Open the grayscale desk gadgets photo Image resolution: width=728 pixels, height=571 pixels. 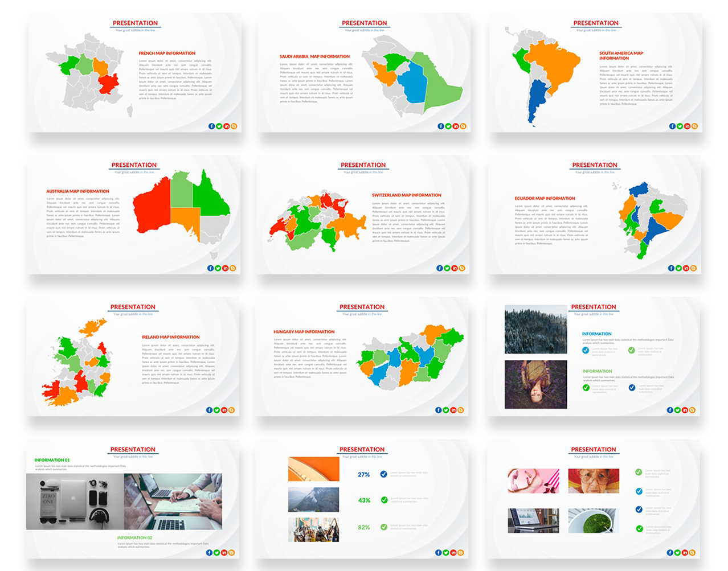(x=75, y=502)
